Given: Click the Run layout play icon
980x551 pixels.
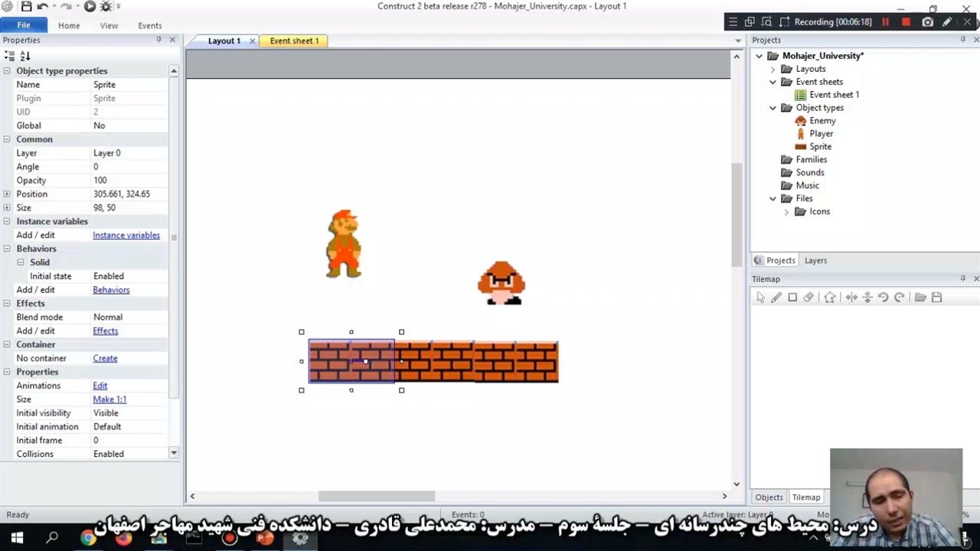Looking at the screenshot, I should (x=90, y=7).
